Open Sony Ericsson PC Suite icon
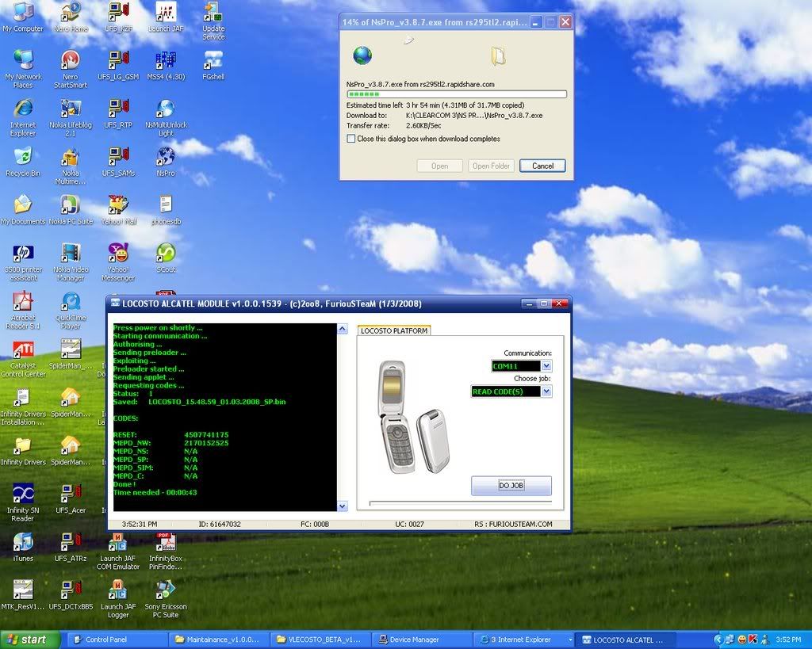This screenshot has width=812, height=649. point(166,599)
